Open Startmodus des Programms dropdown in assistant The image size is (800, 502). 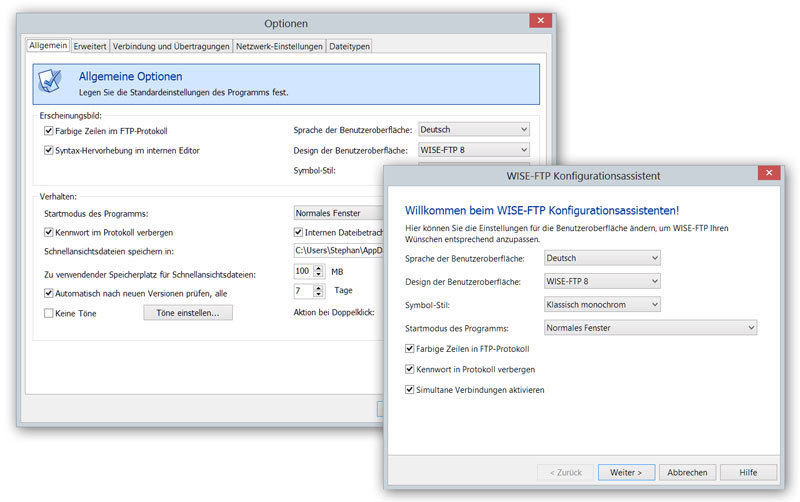tap(651, 328)
